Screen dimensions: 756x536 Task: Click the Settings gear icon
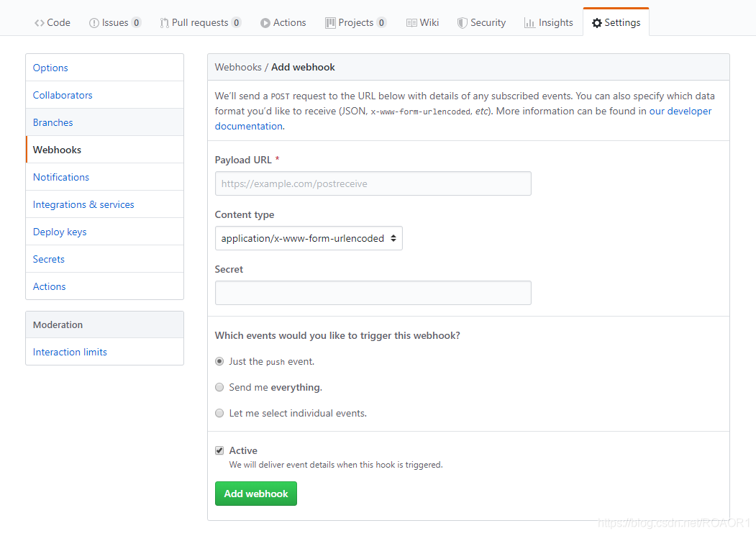click(597, 23)
